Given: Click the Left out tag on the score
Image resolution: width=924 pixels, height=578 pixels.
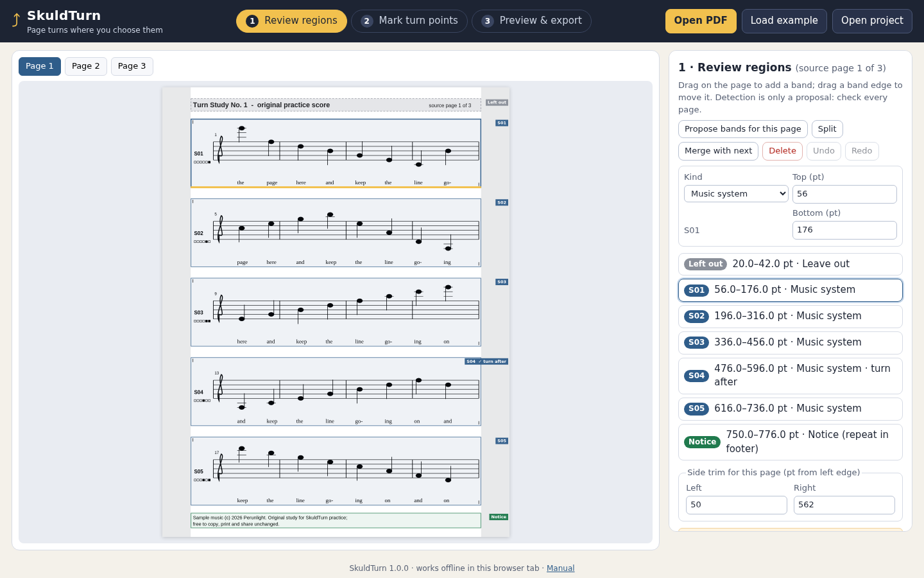Looking at the screenshot, I should (497, 102).
